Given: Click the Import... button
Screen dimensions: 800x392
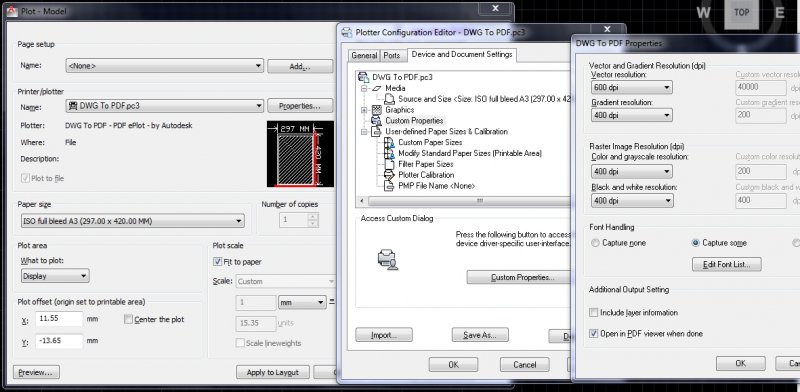Looking at the screenshot, I should pos(384,335).
